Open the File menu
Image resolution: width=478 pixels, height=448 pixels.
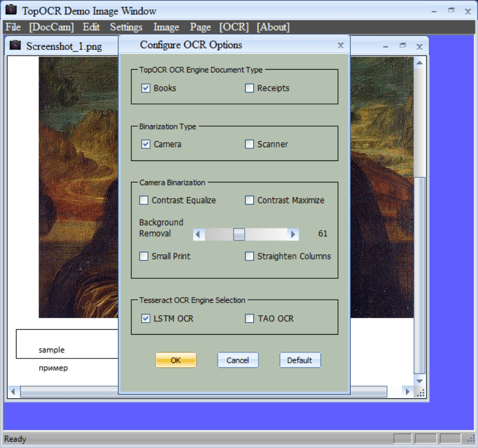pos(13,27)
